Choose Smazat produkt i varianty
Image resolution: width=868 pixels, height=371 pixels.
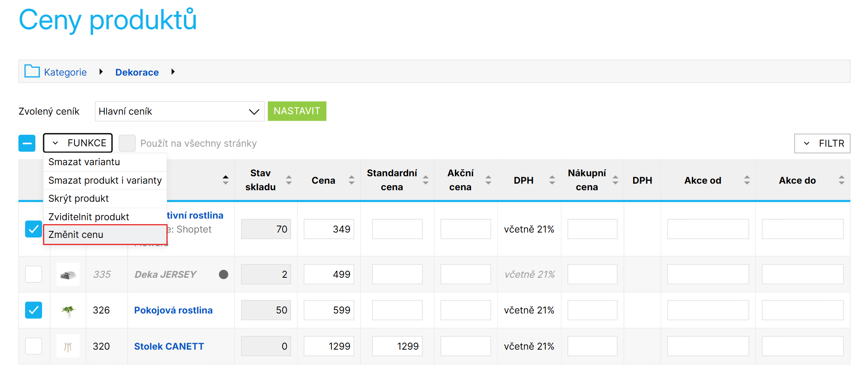pyautogui.click(x=105, y=180)
